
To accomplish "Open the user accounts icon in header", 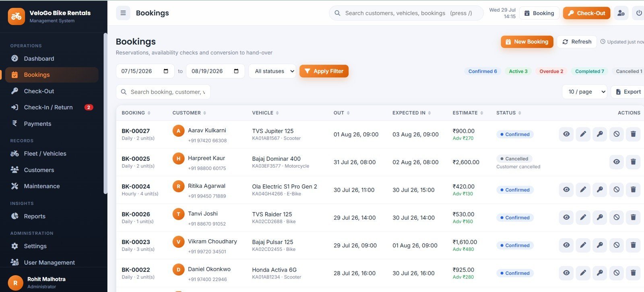I will pyautogui.click(x=621, y=13).
